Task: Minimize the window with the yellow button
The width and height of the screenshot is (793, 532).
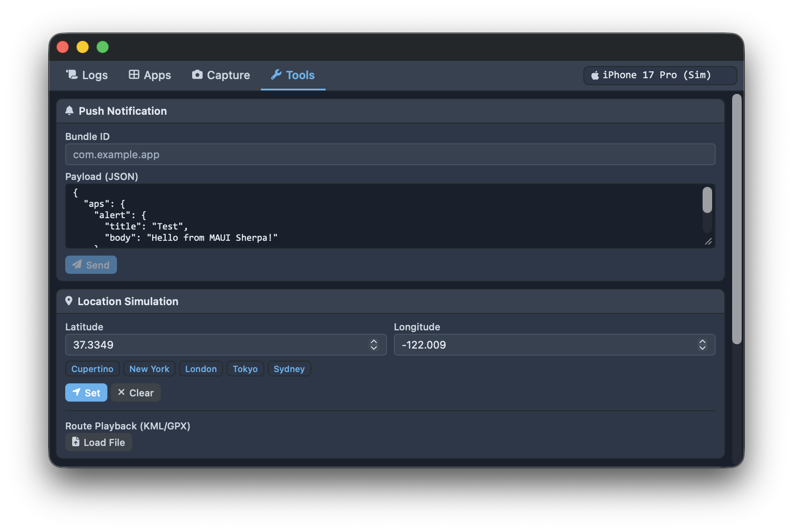Action: pos(83,47)
